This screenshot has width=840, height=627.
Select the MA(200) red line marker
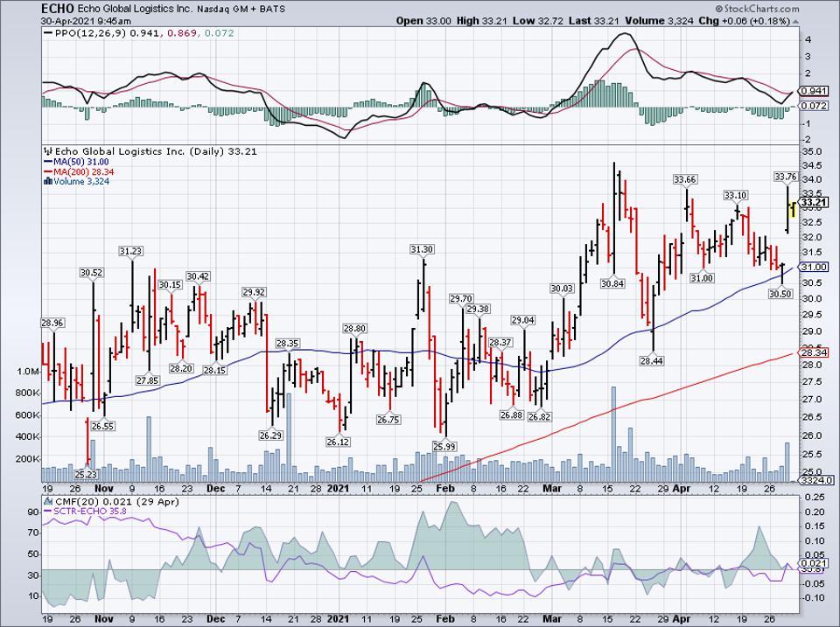[48, 171]
